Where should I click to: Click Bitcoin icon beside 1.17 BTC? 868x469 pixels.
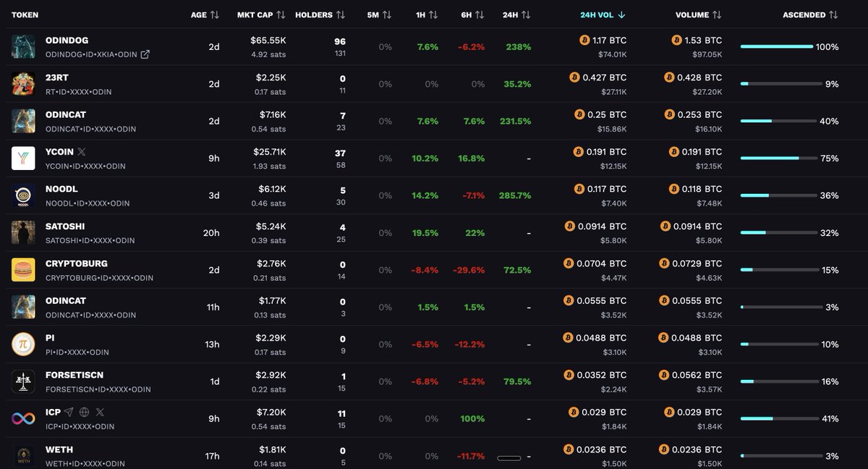(x=584, y=41)
